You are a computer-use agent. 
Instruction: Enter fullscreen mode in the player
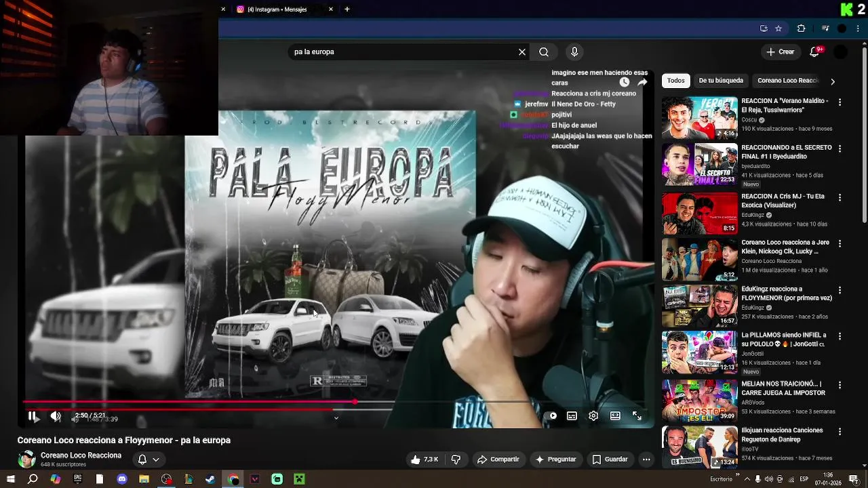637,416
